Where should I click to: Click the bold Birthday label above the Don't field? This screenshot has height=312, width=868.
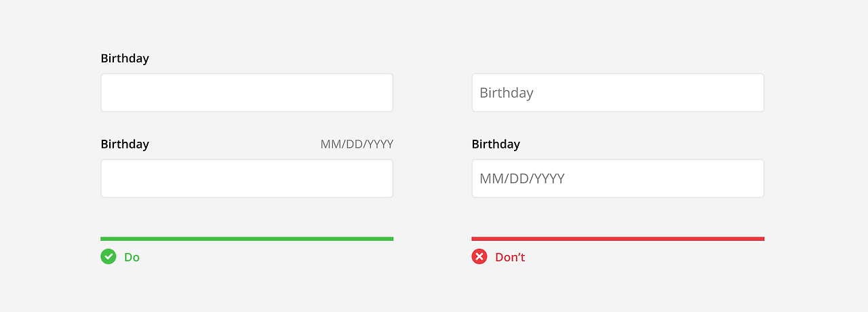pos(496,144)
